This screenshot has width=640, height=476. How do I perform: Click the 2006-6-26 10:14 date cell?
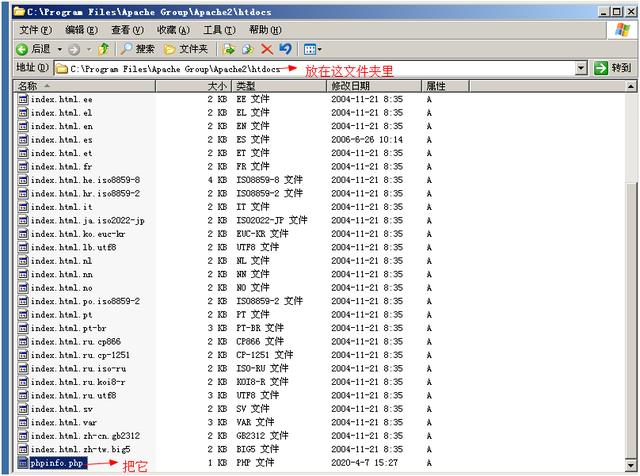click(367, 140)
